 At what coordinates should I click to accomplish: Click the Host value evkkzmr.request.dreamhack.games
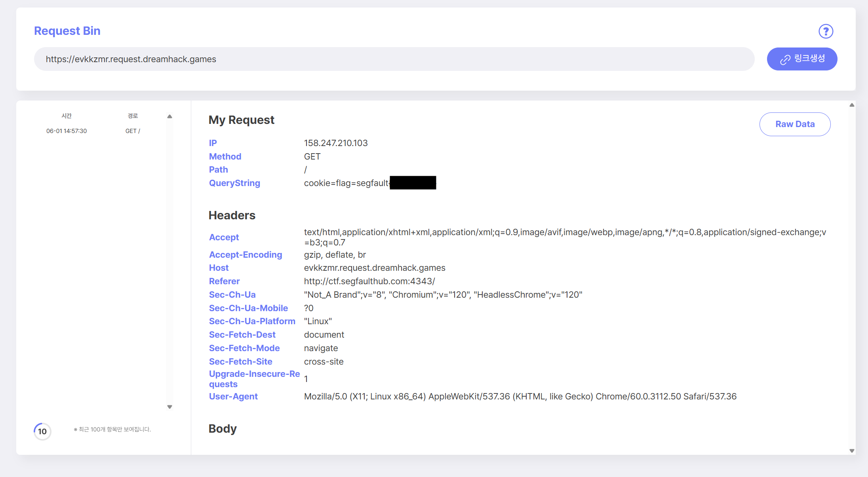375,268
